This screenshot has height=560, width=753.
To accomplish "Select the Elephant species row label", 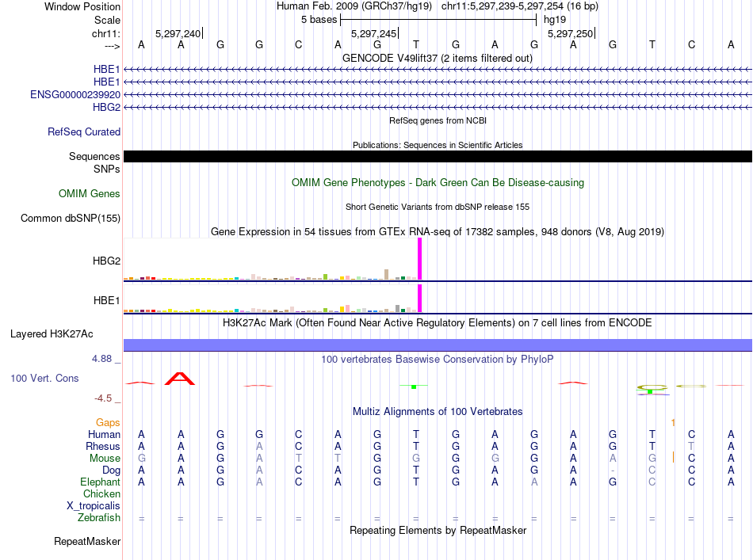I will coord(100,482).
